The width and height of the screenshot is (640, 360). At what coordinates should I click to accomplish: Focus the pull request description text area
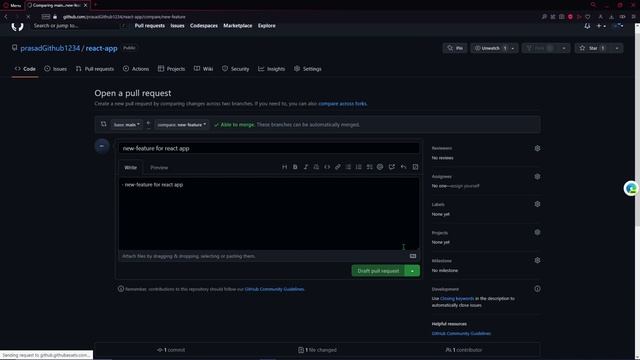tap(269, 213)
